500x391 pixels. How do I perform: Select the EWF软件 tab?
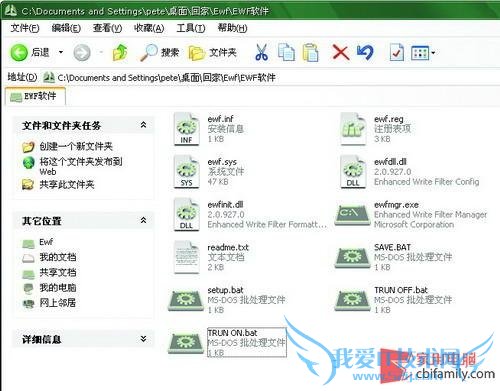point(35,96)
